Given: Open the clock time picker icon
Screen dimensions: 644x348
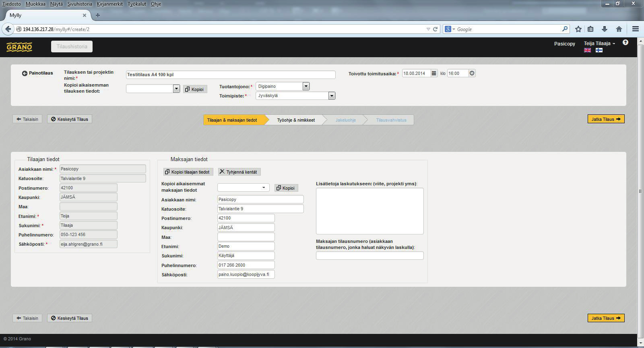Looking at the screenshot, I should click(472, 73).
